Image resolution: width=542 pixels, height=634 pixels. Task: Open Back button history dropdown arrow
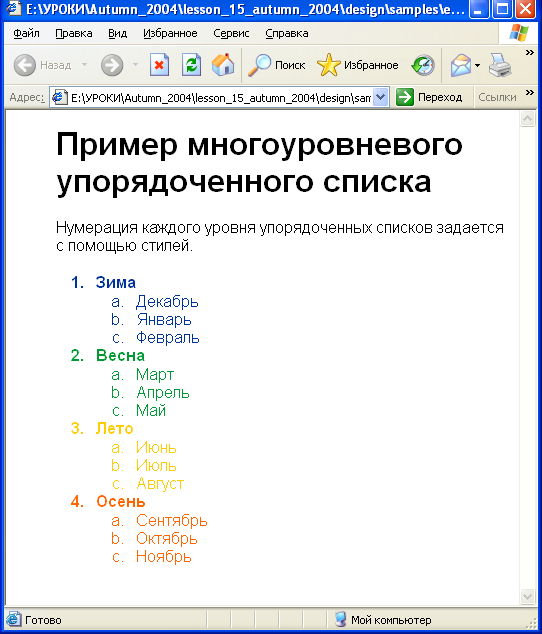84,65
